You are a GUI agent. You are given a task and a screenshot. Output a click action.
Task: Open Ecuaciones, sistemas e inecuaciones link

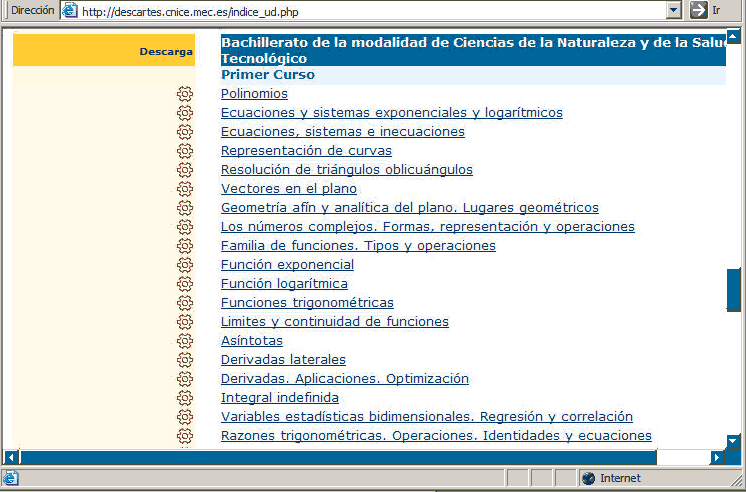pos(343,132)
